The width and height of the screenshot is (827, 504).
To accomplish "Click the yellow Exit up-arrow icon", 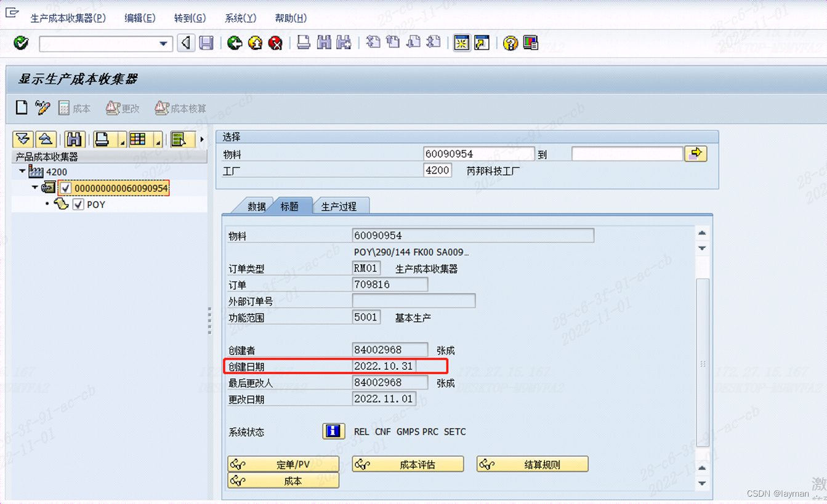I will click(255, 43).
